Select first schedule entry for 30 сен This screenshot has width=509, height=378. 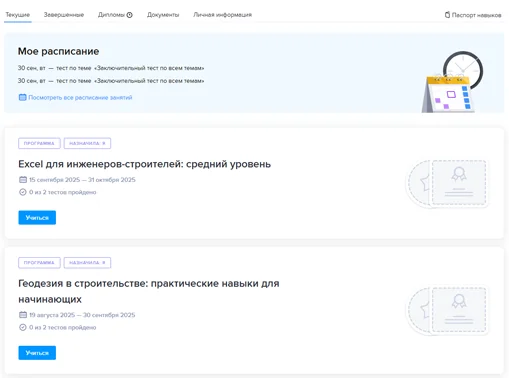coord(111,68)
